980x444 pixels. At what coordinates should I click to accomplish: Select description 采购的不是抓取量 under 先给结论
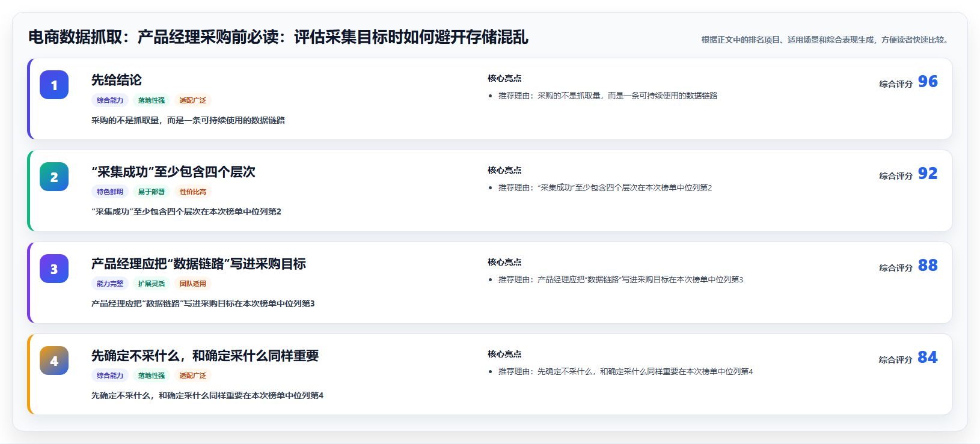click(188, 120)
